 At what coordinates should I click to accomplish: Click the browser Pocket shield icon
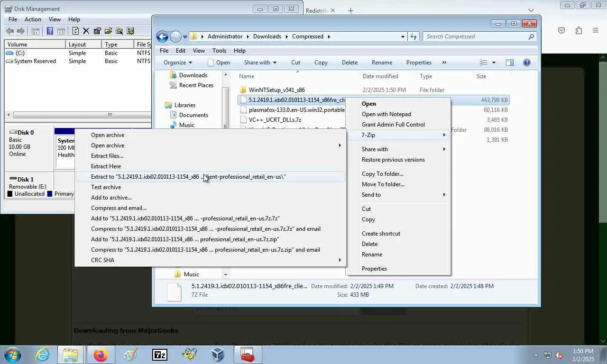point(561,30)
